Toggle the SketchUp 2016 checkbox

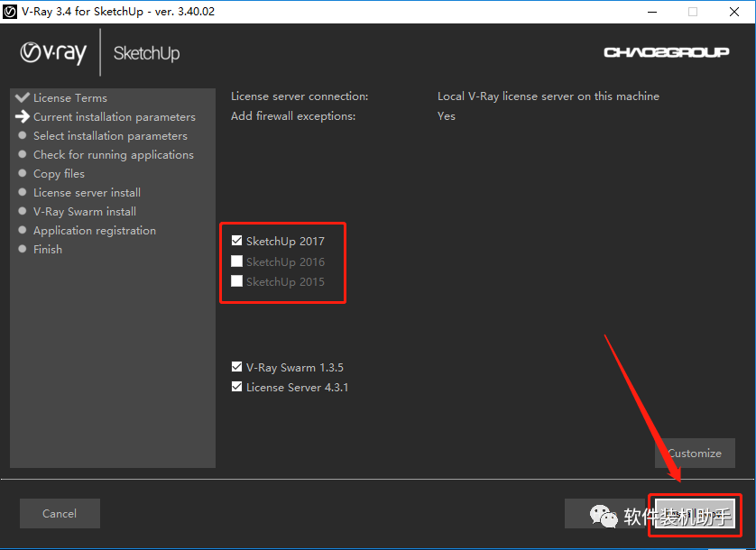[236, 261]
